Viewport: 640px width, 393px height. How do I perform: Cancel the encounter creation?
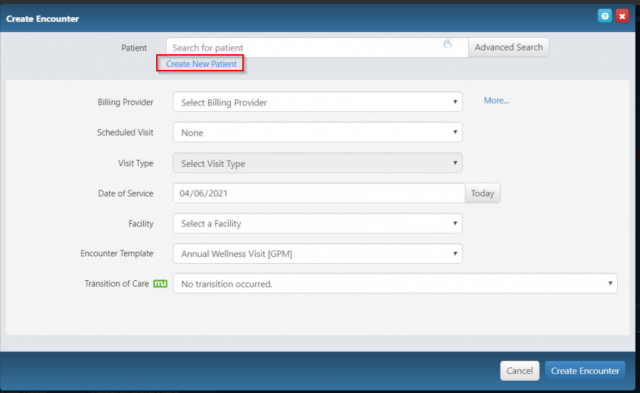coord(520,371)
